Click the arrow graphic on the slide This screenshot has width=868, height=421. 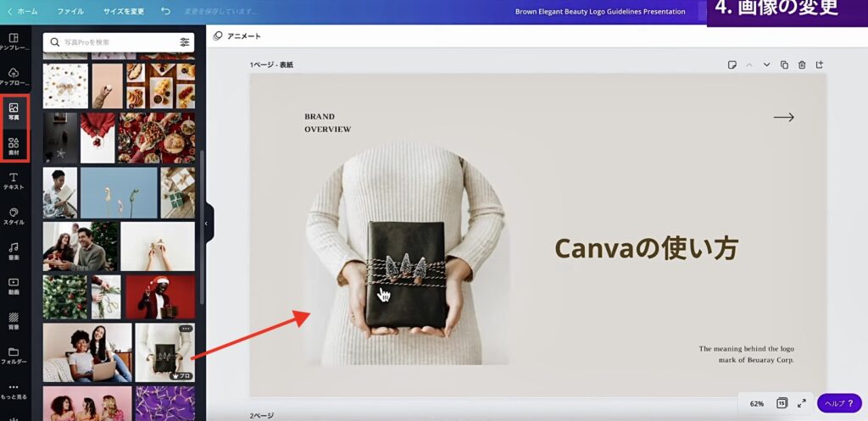point(784,117)
